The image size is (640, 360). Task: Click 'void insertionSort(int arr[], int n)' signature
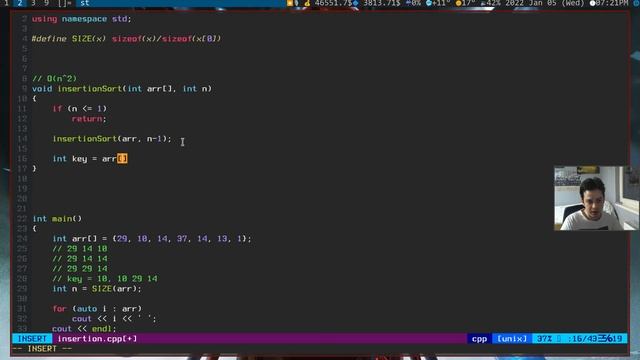(x=122, y=89)
